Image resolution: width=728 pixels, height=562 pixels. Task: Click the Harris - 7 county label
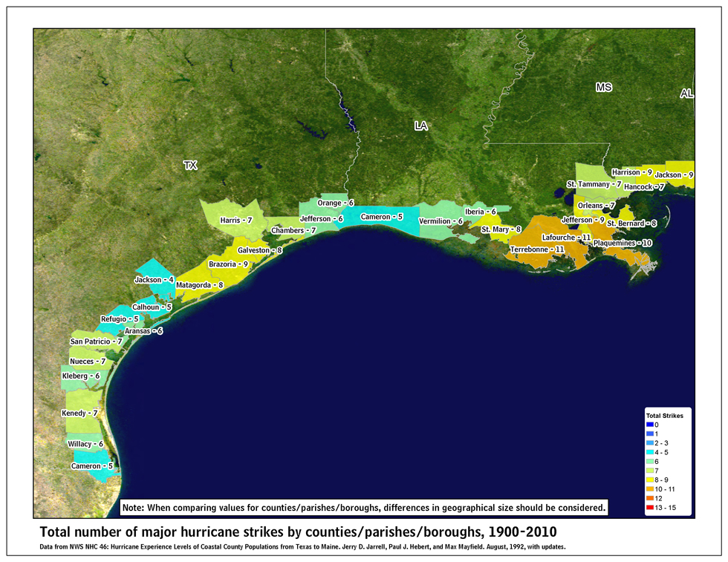(236, 220)
